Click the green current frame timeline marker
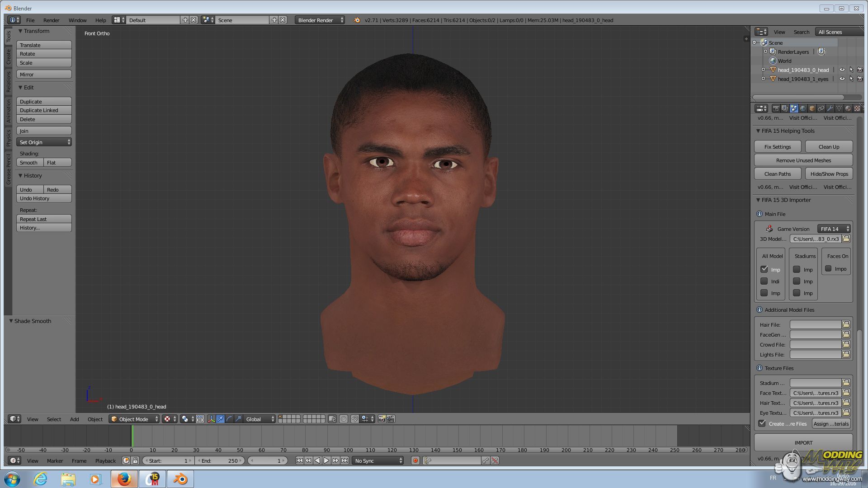The image size is (868, 488). [132, 436]
